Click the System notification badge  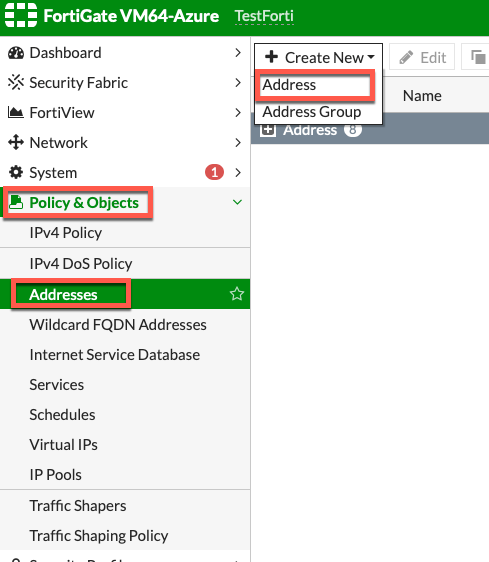pos(214,172)
